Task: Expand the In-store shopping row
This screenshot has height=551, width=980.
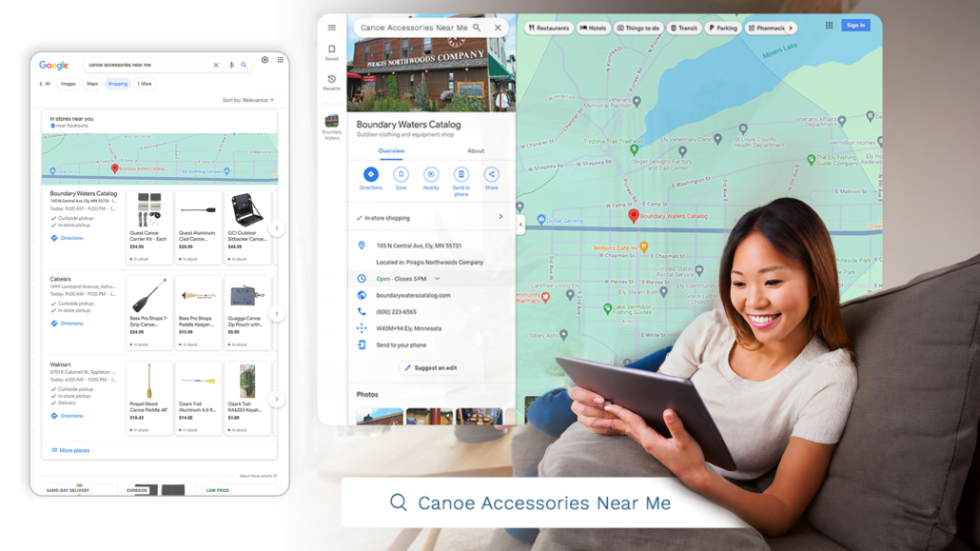Action: click(x=430, y=218)
